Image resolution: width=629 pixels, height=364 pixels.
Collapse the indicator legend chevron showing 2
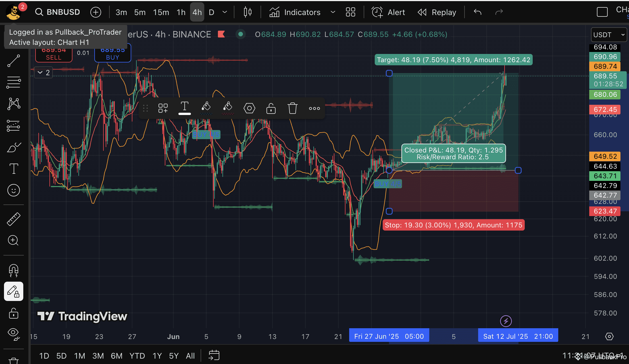43,73
